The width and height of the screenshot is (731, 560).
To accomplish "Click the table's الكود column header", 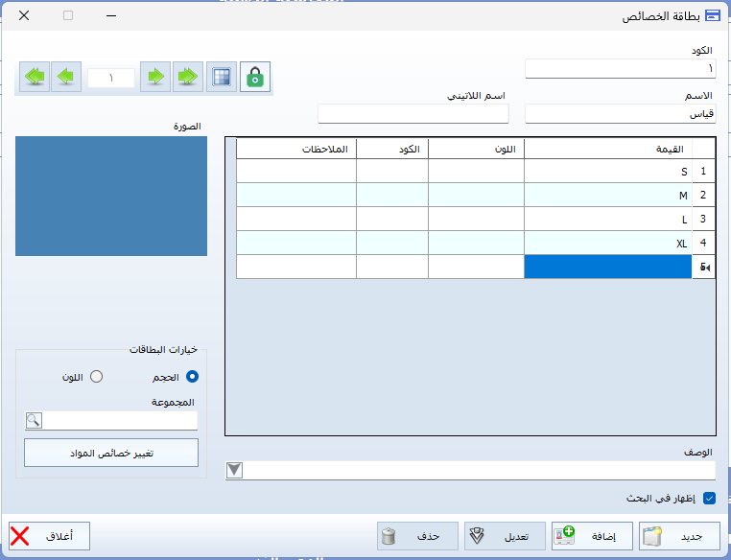I will [x=392, y=149].
